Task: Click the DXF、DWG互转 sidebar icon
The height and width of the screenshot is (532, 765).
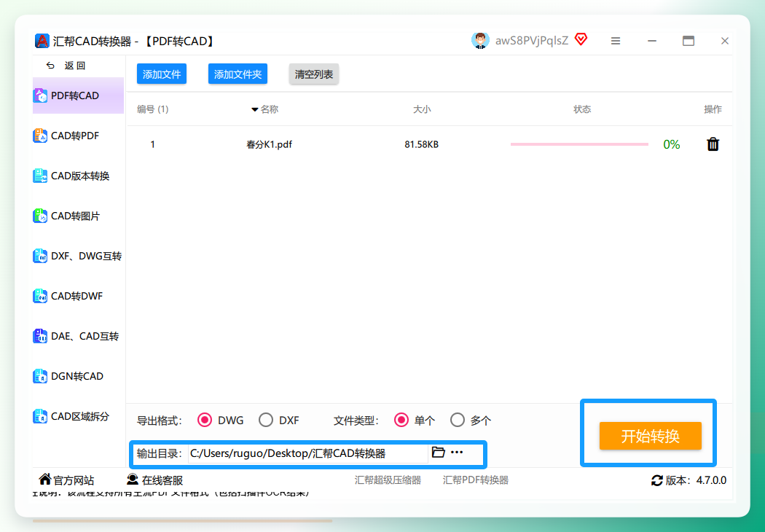Action: pos(40,256)
